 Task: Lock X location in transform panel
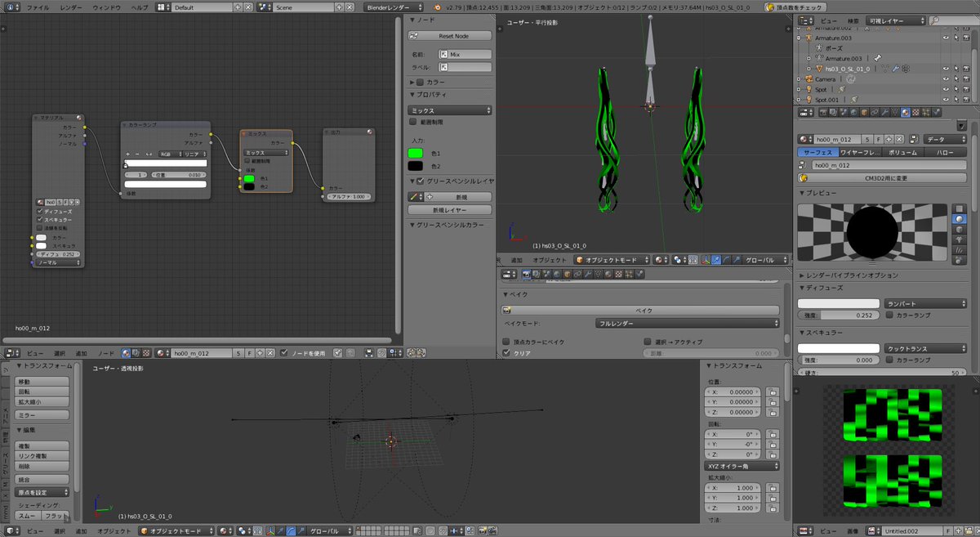(773, 392)
